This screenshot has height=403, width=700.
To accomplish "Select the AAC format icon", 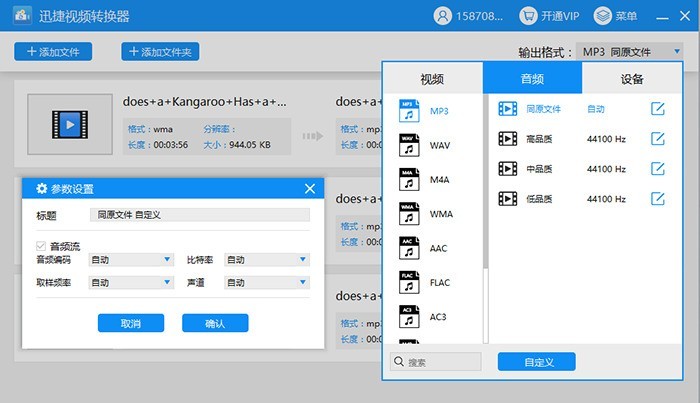I will 409,248.
